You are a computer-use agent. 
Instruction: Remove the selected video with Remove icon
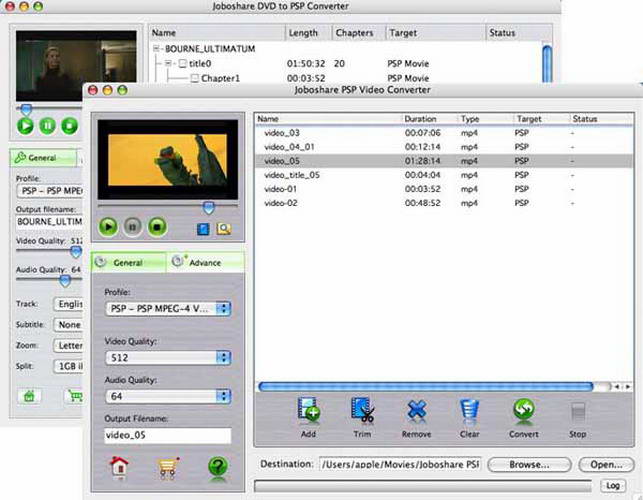[x=417, y=411]
